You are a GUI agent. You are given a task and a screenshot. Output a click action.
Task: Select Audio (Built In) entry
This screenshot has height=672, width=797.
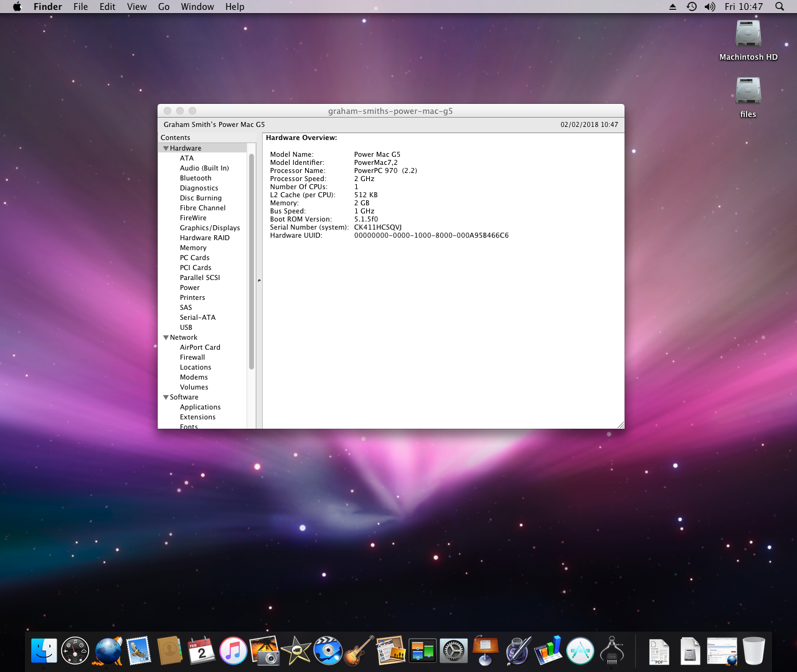[204, 168]
